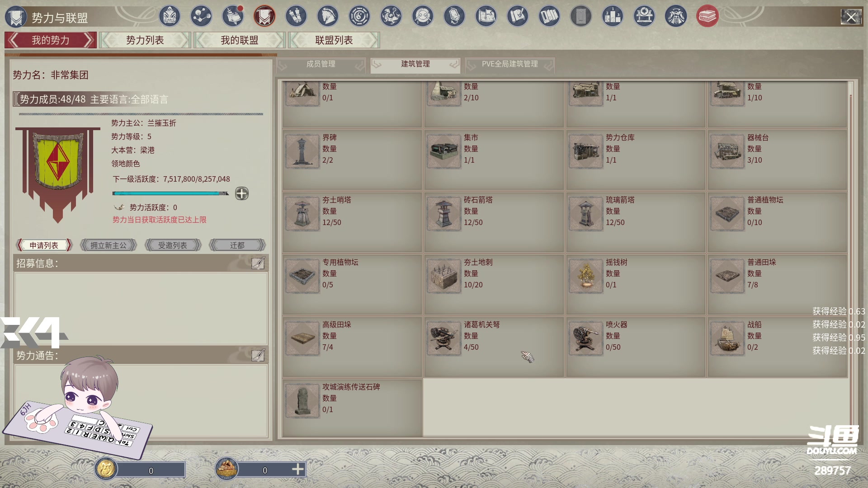Click the plus next to bottom currency

point(297,469)
